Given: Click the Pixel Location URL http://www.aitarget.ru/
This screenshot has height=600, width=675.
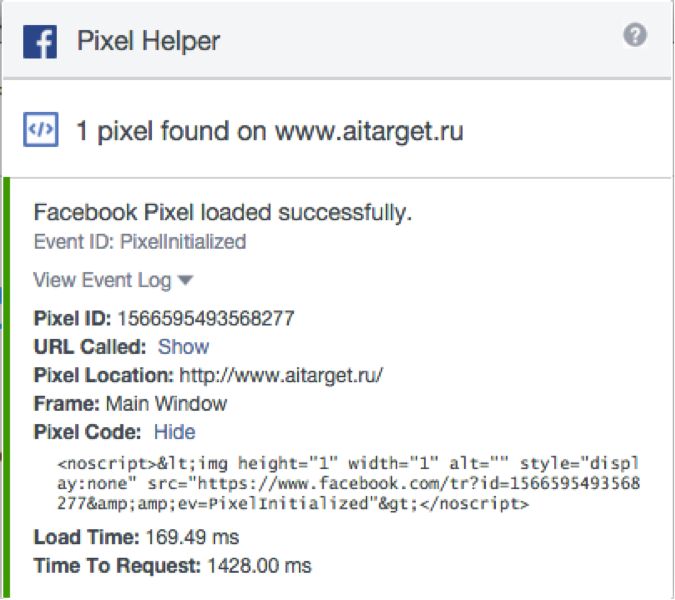Looking at the screenshot, I should pos(281,375).
